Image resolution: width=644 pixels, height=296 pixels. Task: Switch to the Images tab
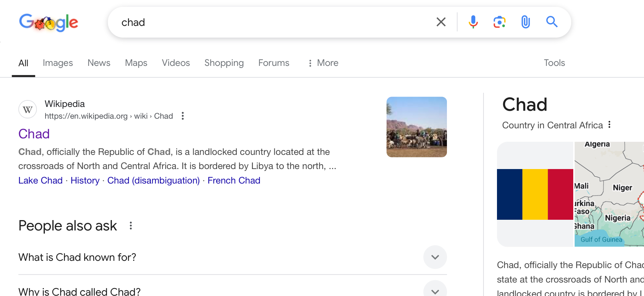click(x=58, y=63)
